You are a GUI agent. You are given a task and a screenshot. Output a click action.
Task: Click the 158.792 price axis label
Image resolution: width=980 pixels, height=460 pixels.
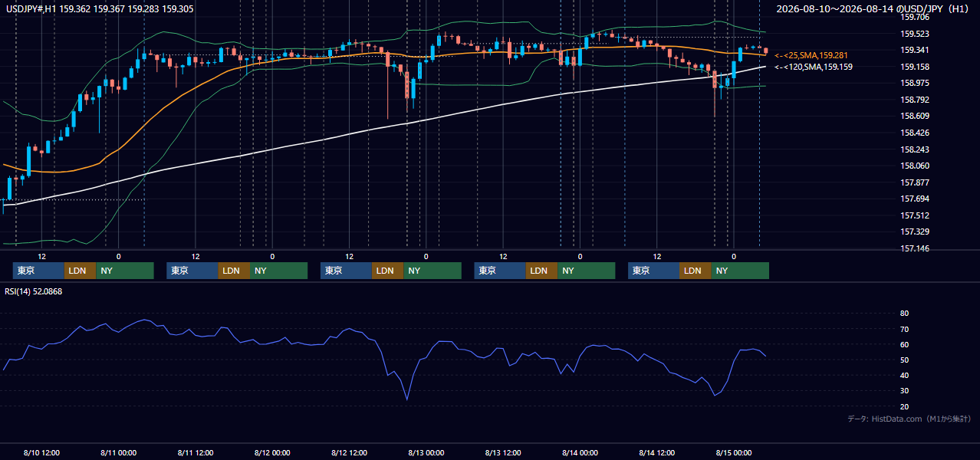pyautogui.click(x=915, y=100)
